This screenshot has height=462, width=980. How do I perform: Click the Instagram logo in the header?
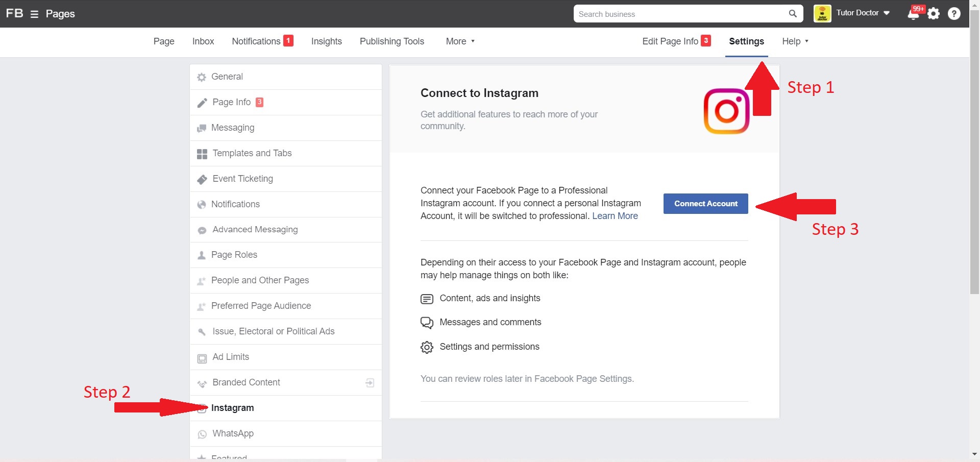tap(726, 111)
